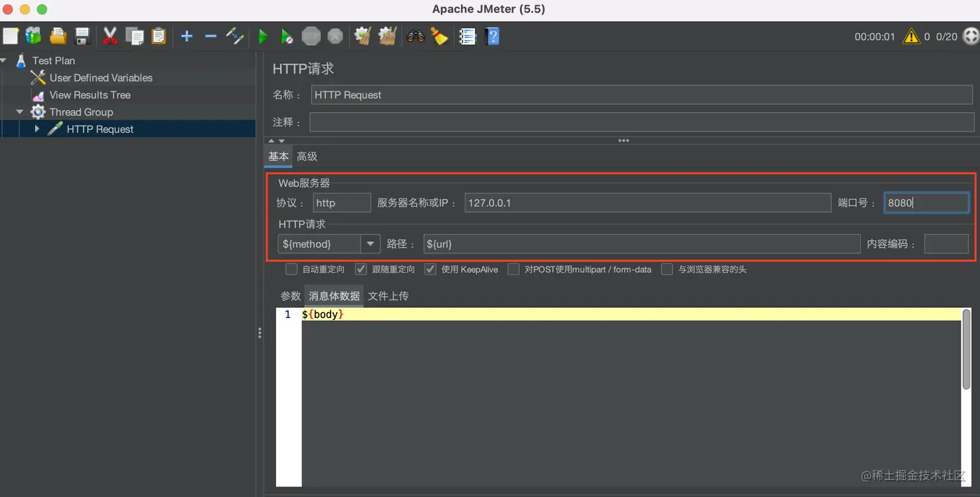Click the remote engines icon at toolbar end
The height and width of the screenshot is (497, 980).
(x=971, y=36)
